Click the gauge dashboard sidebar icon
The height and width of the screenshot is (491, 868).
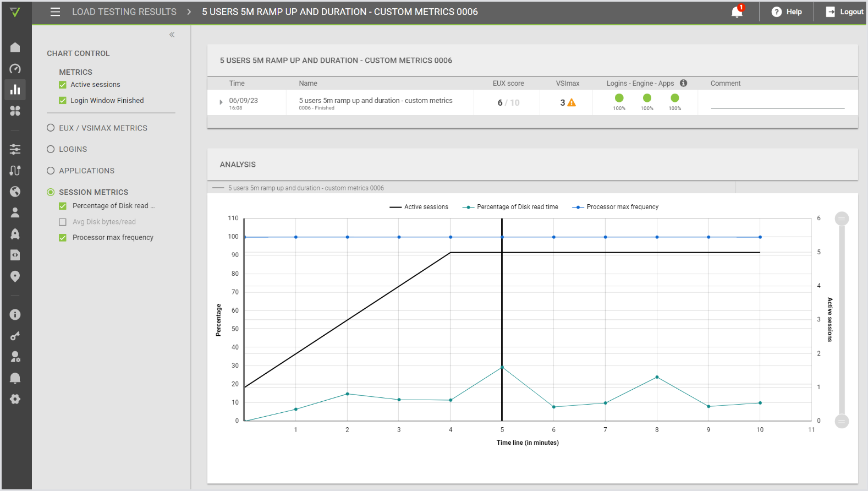coord(15,69)
